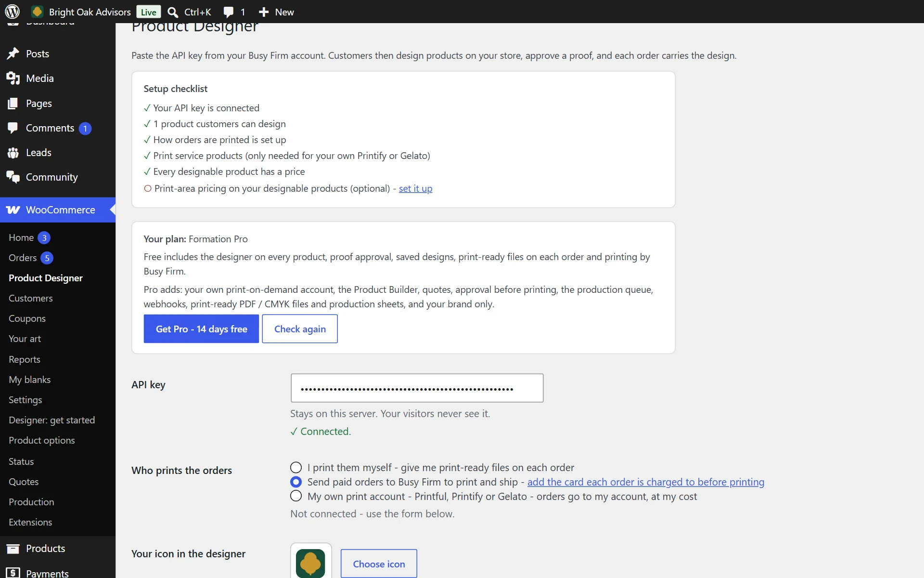The image size is (924, 578).
Task: Follow the 'set it up' link
Action: click(x=415, y=188)
